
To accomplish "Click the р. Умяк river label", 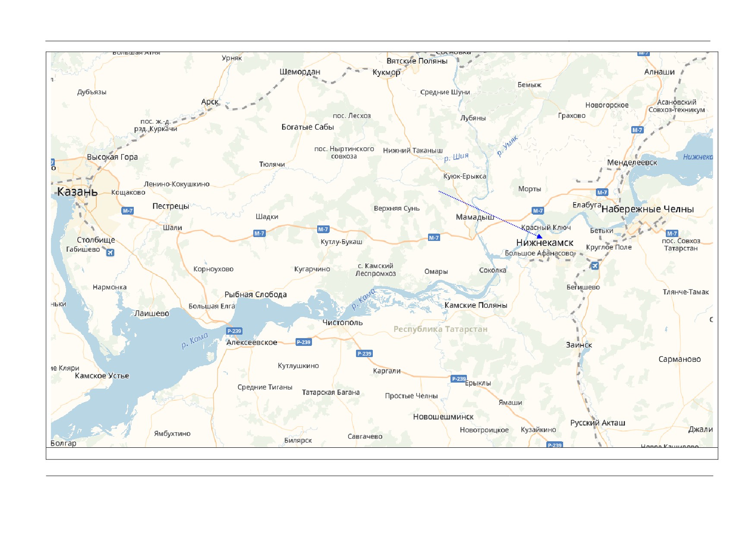I will click(x=507, y=146).
